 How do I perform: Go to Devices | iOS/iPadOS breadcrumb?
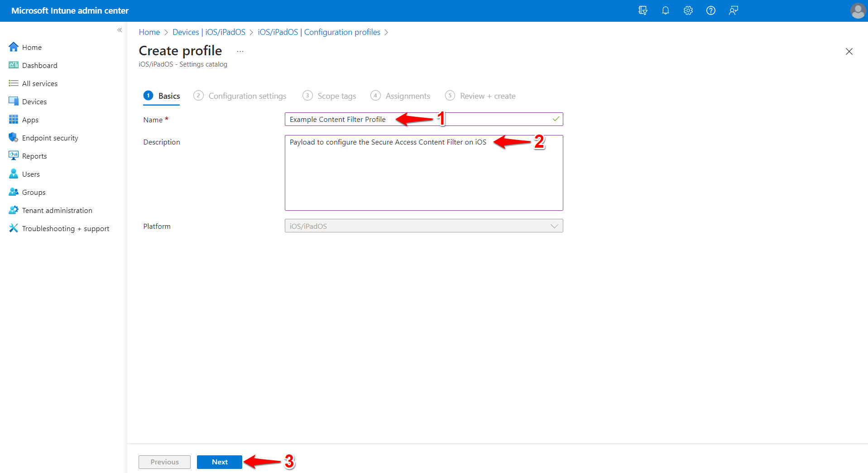tap(209, 32)
